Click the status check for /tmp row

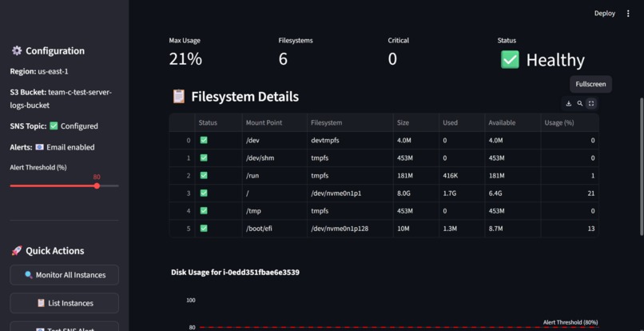click(x=204, y=210)
